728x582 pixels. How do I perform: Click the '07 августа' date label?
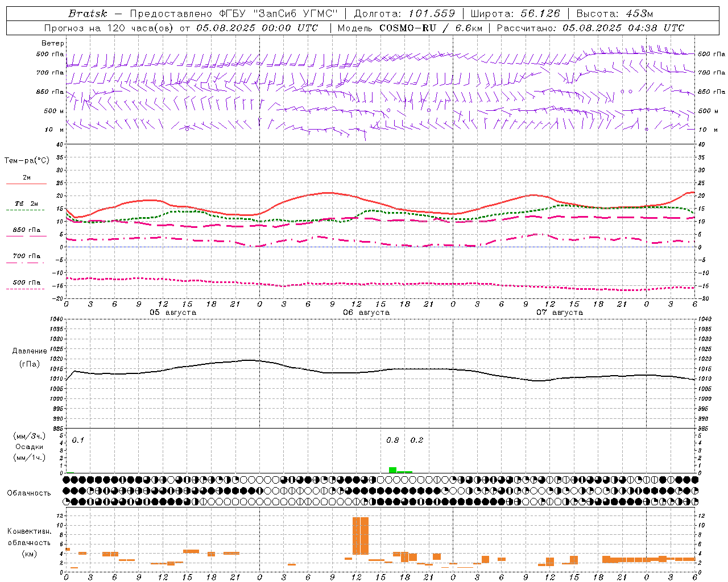[560, 313]
